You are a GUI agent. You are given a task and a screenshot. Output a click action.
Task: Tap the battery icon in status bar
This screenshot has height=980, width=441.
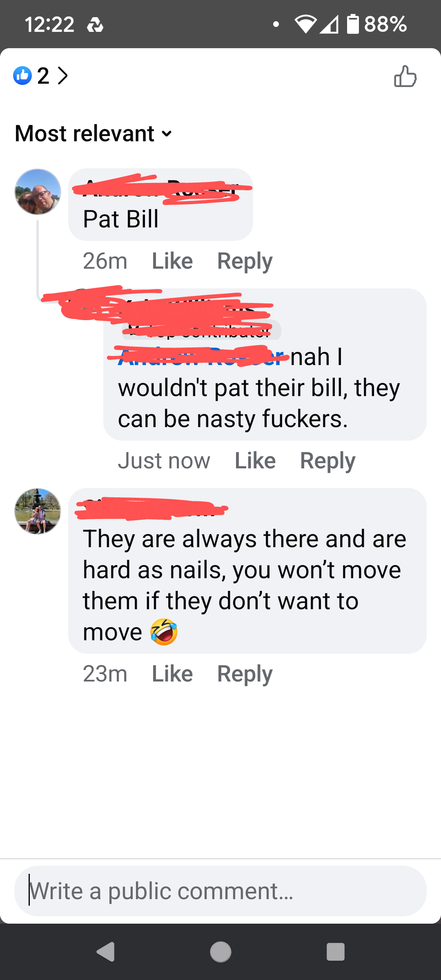point(353,24)
